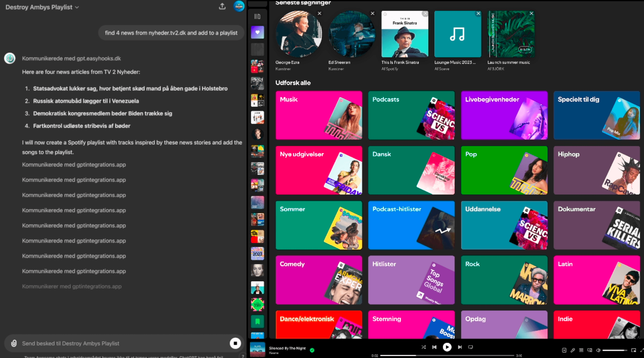Click the 'Kommunikerer med gptintegrations.app' status line

pyautogui.click(x=72, y=286)
